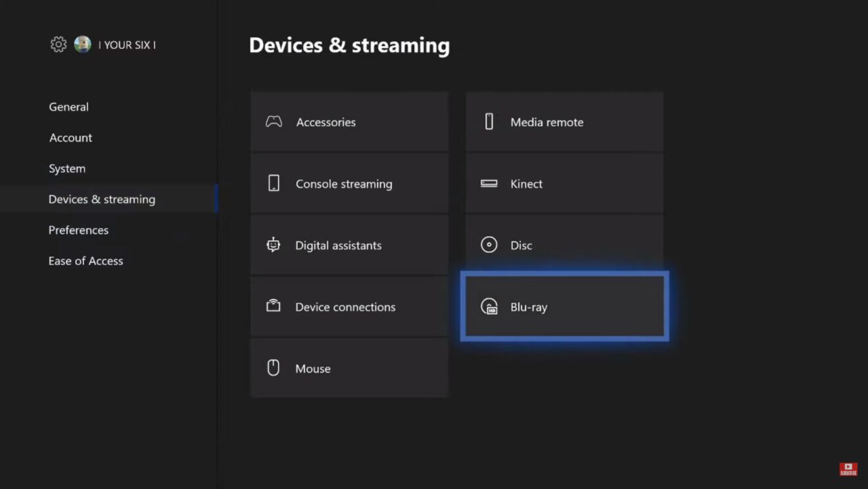Image resolution: width=868 pixels, height=489 pixels.
Task: Click the Accessories controller icon
Action: coord(274,122)
